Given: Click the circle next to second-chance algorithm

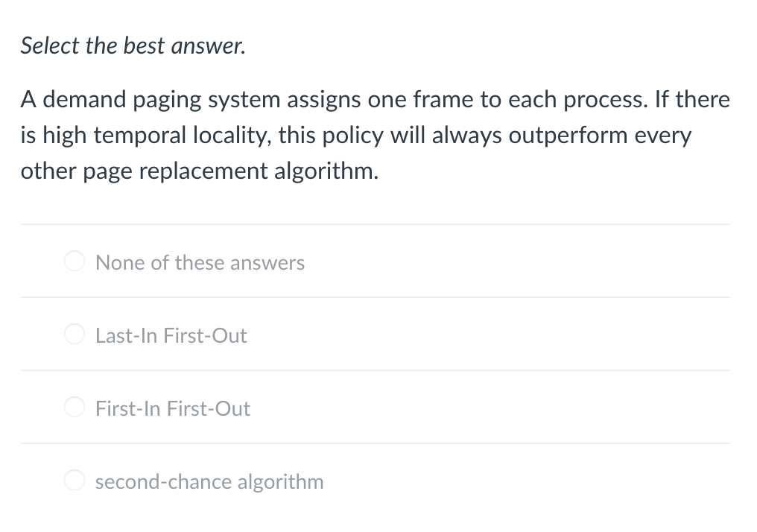Looking at the screenshot, I should click(75, 480).
